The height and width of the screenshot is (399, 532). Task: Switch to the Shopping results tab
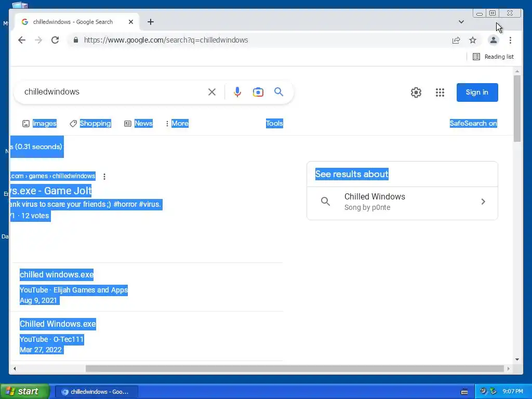90,124
